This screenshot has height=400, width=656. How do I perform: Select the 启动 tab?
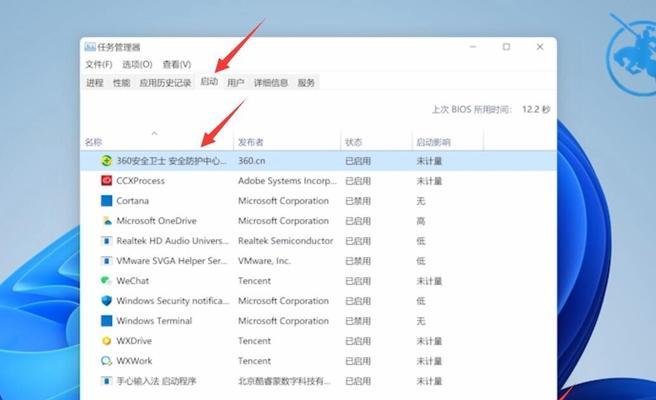(x=209, y=81)
